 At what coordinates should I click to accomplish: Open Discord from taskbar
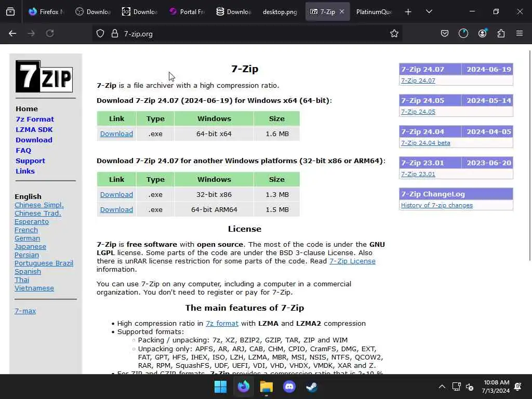pos(289,387)
